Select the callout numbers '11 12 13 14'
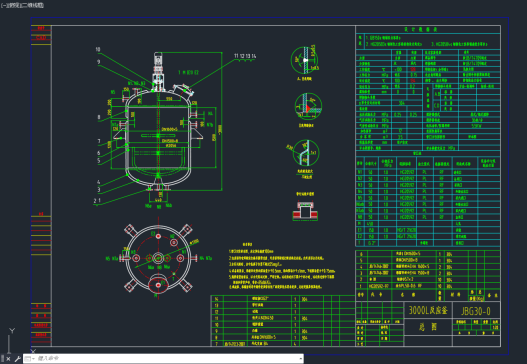The height and width of the screenshot is (364, 527). click(245, 56)
